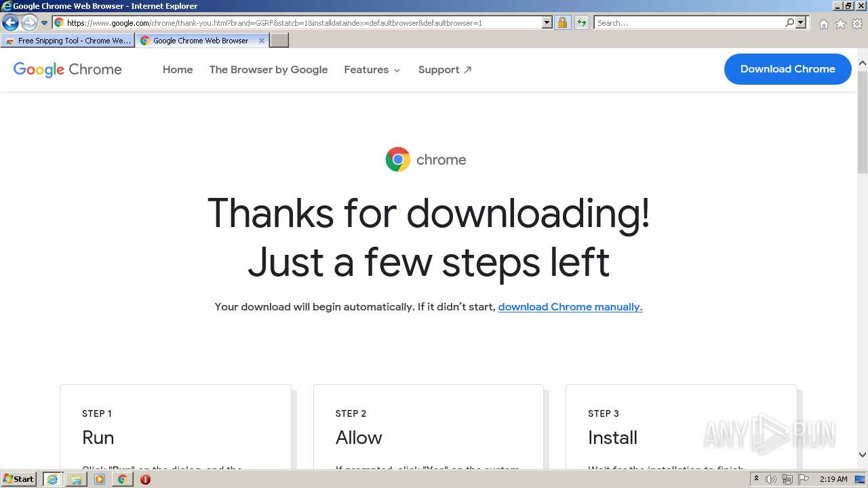Refresh the page with the green arrows
The image size is (868, 488).
582,23
